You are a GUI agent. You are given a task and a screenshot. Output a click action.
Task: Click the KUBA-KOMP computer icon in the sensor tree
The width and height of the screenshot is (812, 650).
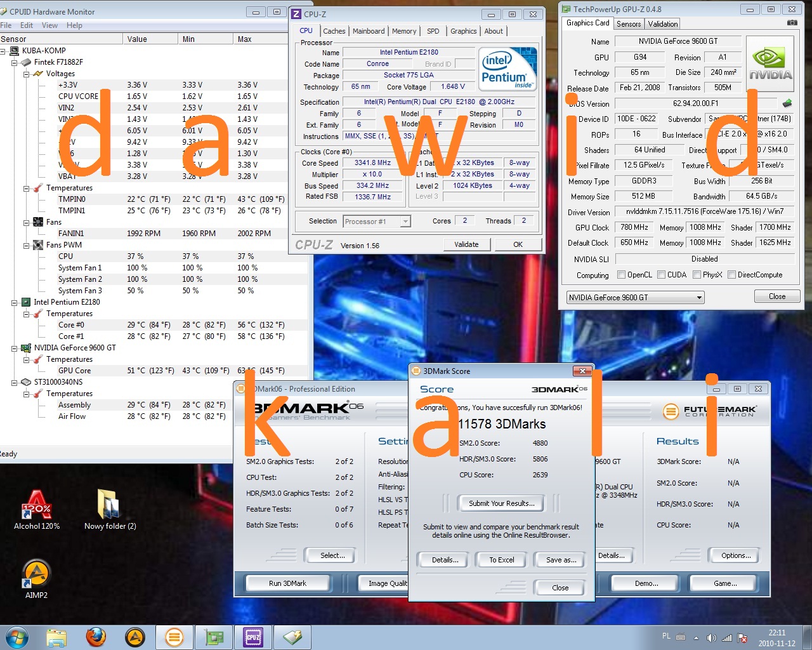(13, 51)
